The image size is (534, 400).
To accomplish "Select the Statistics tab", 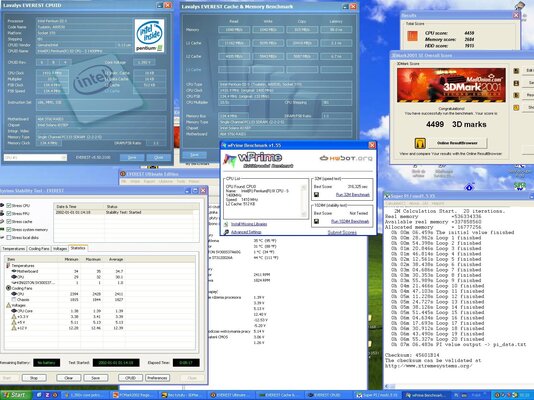I will coord(78,248).
